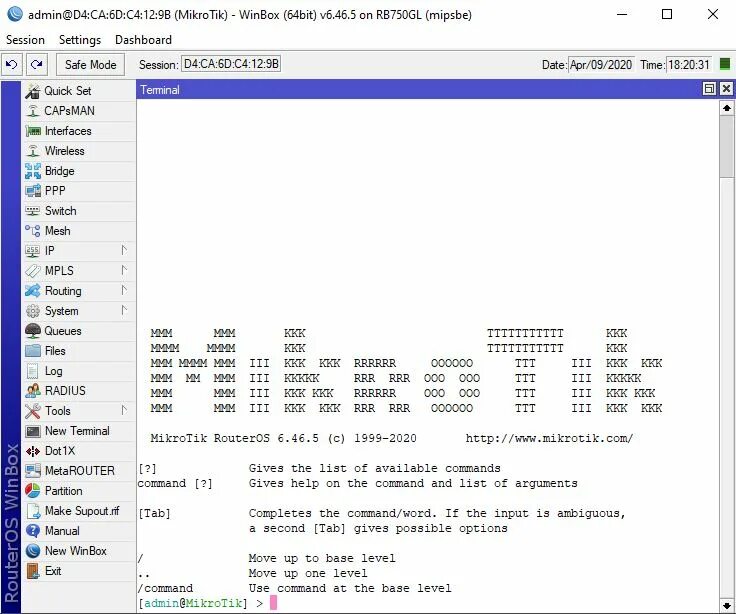Click the terminal scrollbar thumb
This screenshot has width=736, height=614.
click(727, 146)
